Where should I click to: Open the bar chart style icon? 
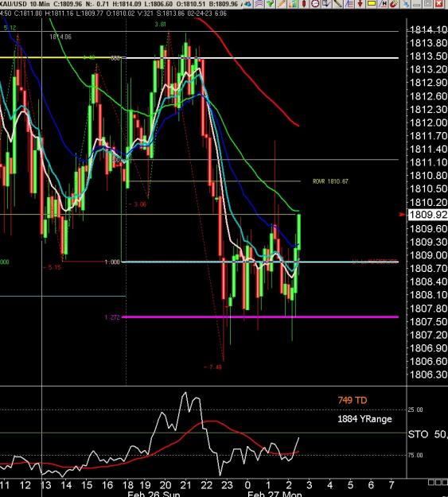pyautogui.click(x=293, y=3)
